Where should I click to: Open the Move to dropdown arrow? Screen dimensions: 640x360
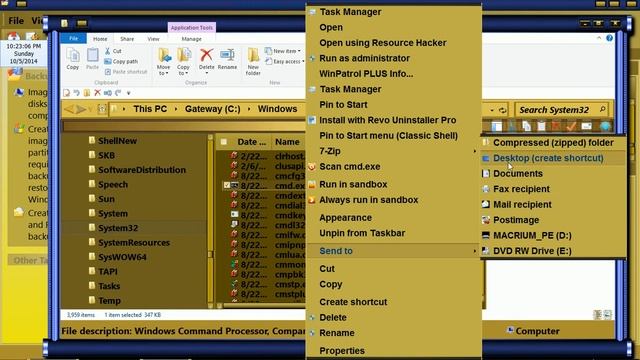tap(167, 73)
